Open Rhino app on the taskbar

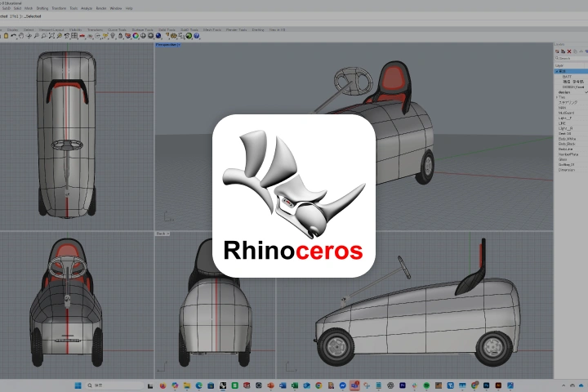pos(223,385)
